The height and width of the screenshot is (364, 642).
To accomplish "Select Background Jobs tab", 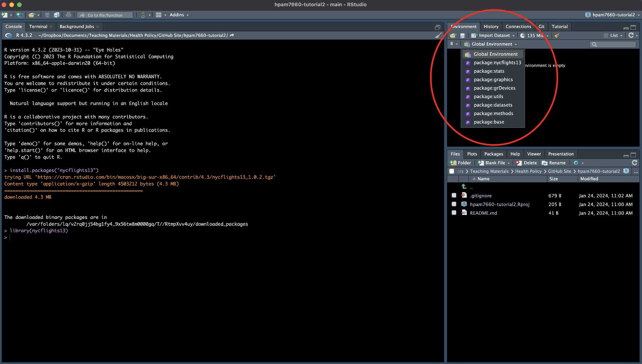I will tap(76, 26).
